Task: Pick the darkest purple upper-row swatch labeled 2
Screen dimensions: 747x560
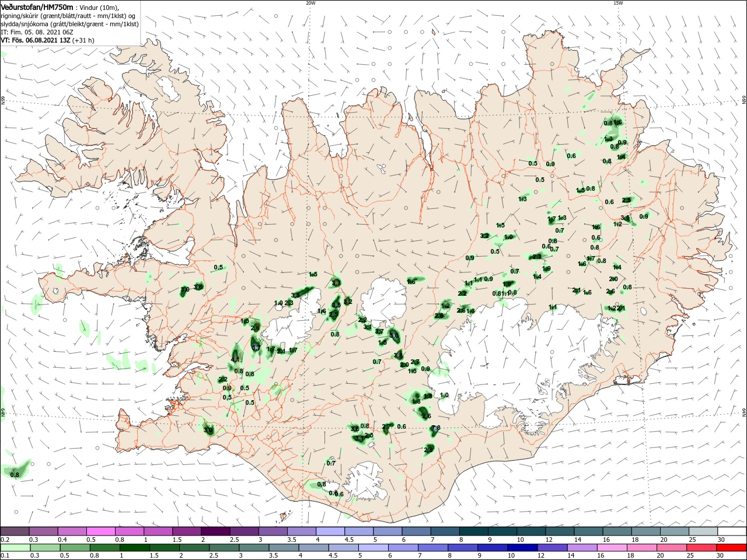Action: click(x=215, y=531)
